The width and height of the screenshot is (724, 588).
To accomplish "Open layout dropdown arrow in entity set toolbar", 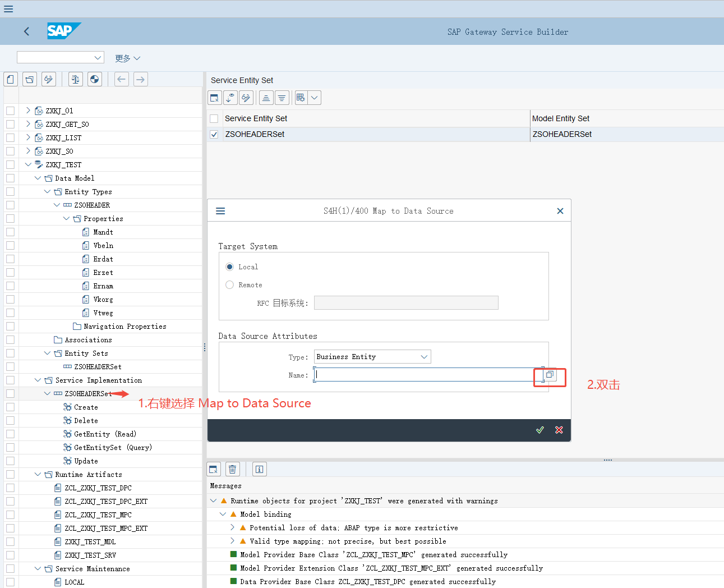I will 315,98.
